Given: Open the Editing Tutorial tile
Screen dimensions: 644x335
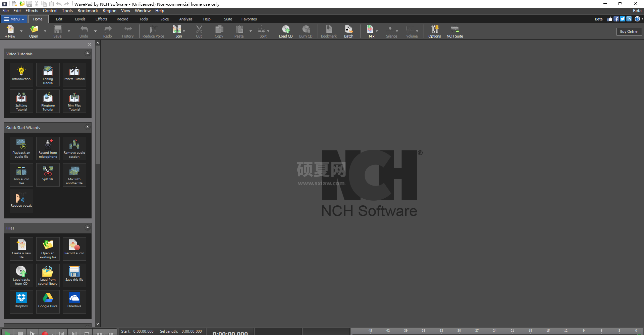Looking at the screenshot, I should 48,74.
